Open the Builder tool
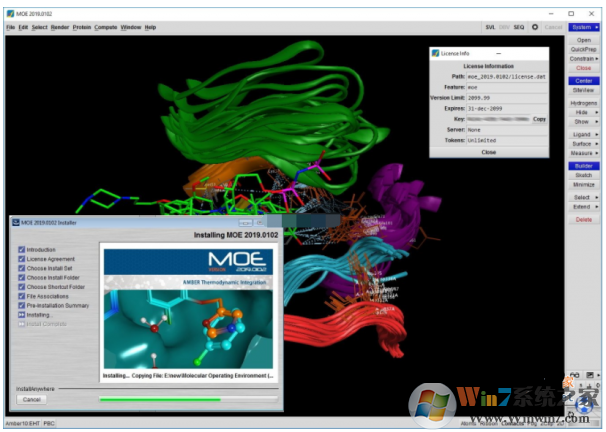 coord(584,166)
